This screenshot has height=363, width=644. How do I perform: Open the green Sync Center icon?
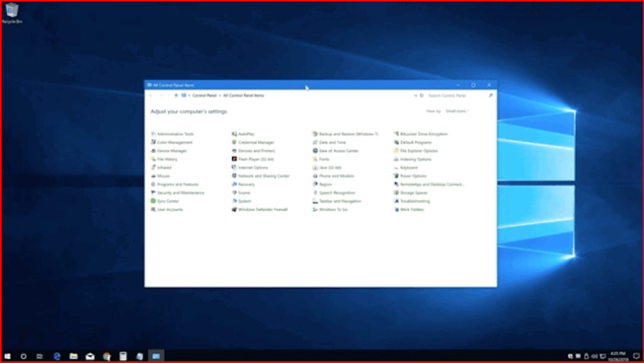point(153,201)
